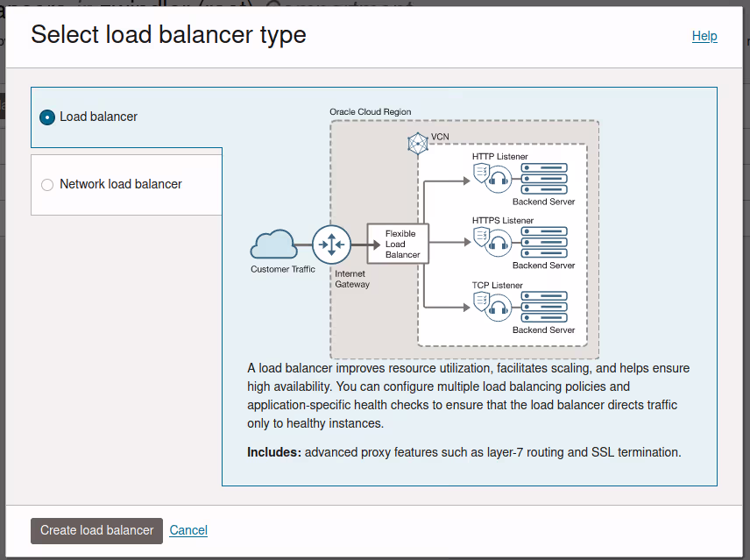Cancel the load balancer type dialog
The width and height of the screenshot is (750, 560).
188,530
